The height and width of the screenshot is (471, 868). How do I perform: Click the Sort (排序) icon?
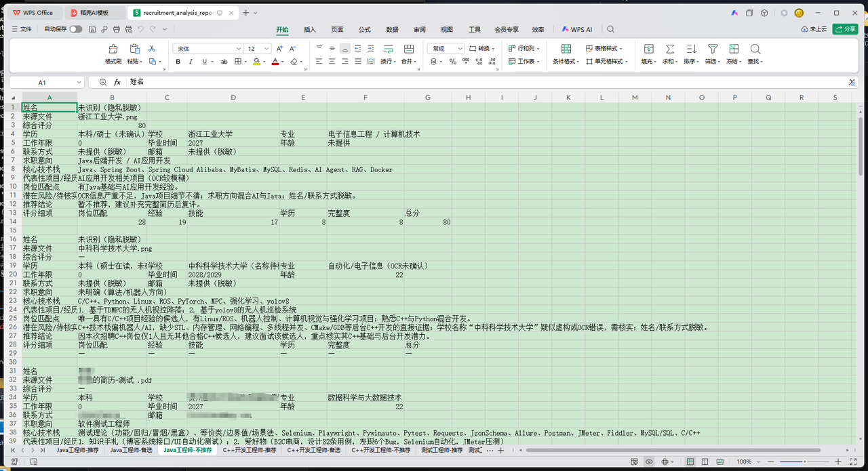pos(691,49)
